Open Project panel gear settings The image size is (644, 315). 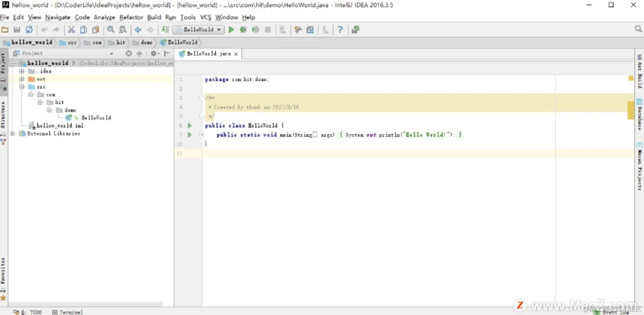click(x=155, y=53)
